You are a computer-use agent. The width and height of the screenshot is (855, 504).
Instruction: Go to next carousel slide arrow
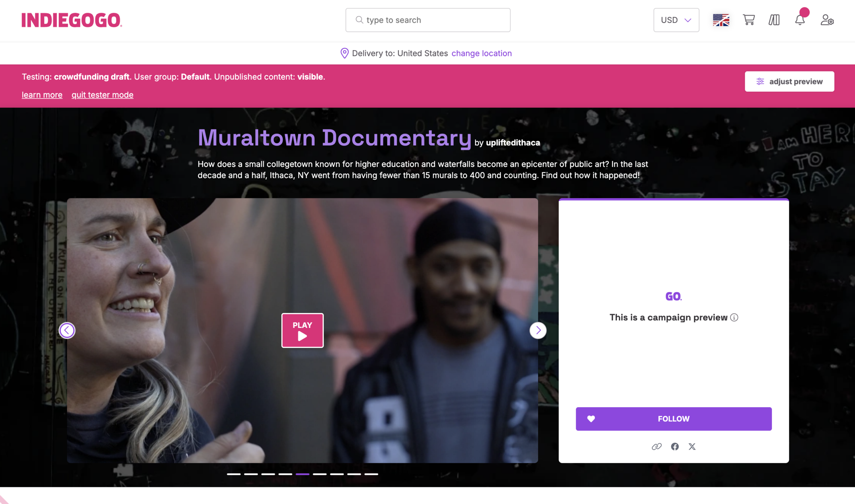point(538,330)
